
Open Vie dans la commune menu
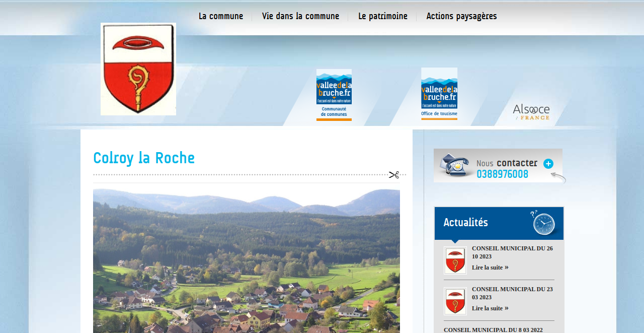(300, 16)
